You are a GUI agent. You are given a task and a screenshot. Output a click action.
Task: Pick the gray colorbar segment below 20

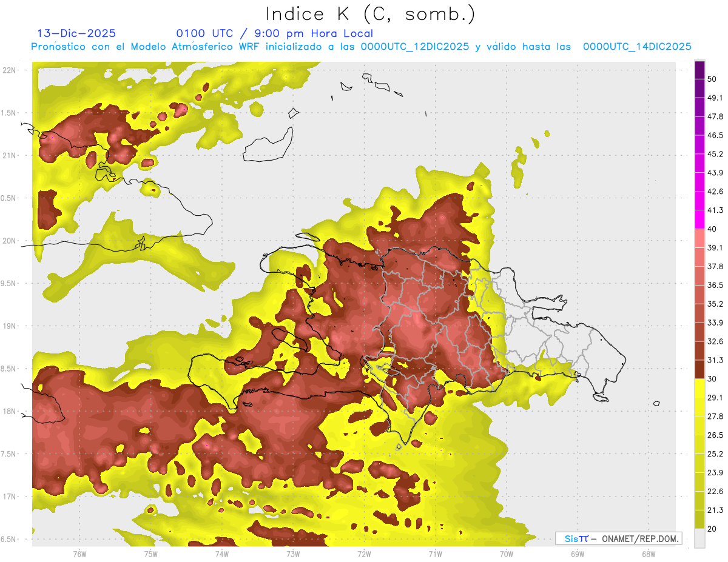tap(699, 538)
